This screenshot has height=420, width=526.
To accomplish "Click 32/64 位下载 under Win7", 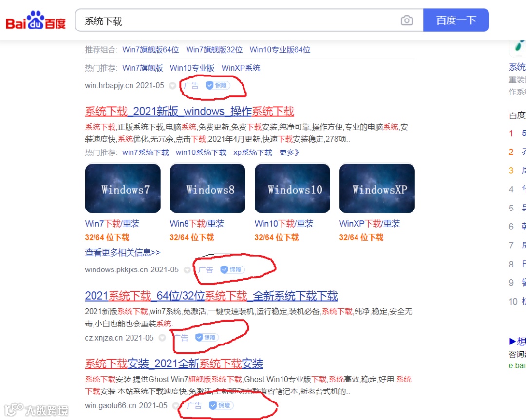I will point(107,237).
